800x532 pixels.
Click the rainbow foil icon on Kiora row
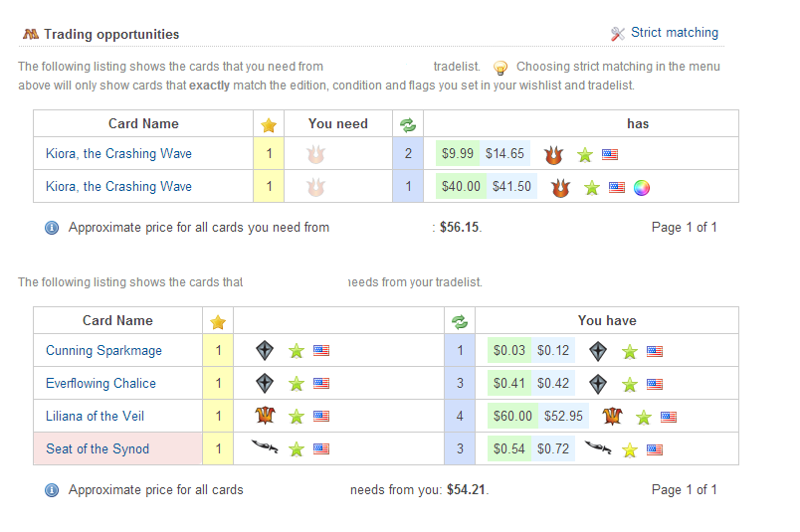tap(642, 187)
